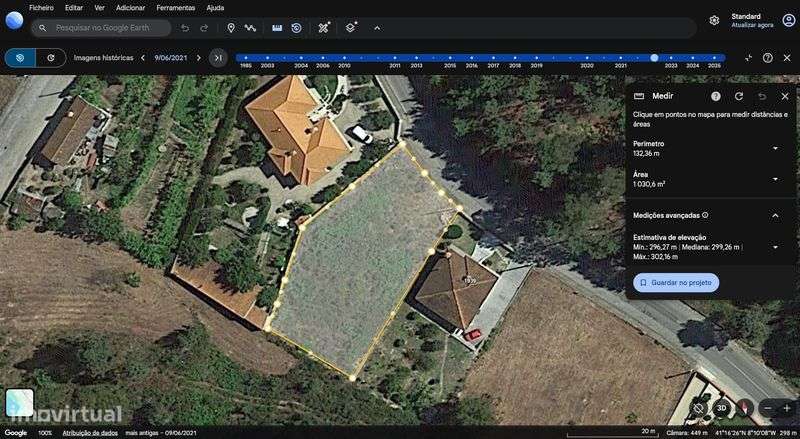Open the Ficheiro menu
The width and height of the screenshot is (800, 439).
point(41,8)
